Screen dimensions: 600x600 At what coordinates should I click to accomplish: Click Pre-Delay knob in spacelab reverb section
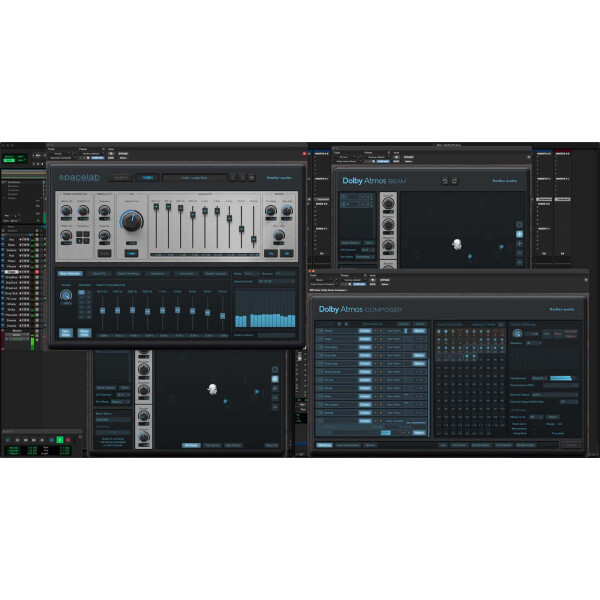point(271,210)
